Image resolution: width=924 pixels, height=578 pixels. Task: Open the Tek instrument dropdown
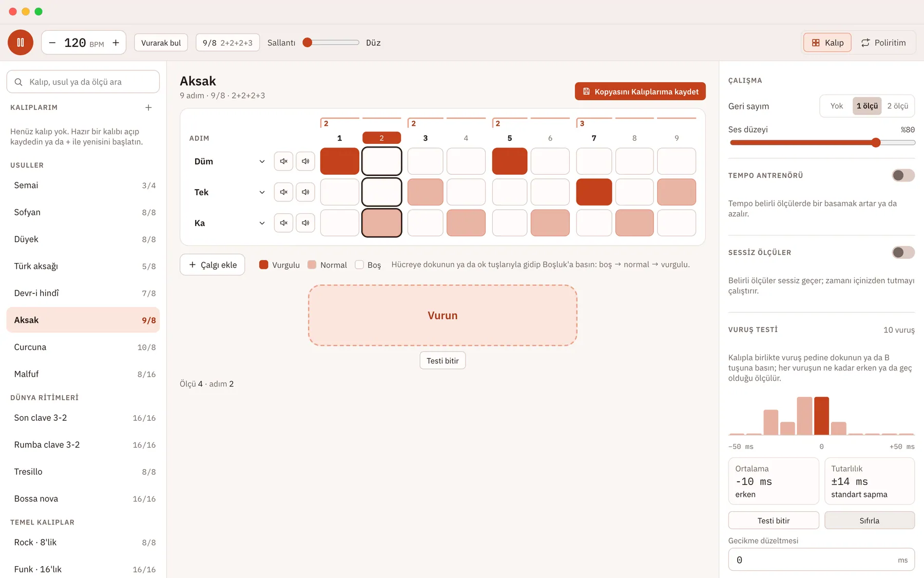pos(229,192)
